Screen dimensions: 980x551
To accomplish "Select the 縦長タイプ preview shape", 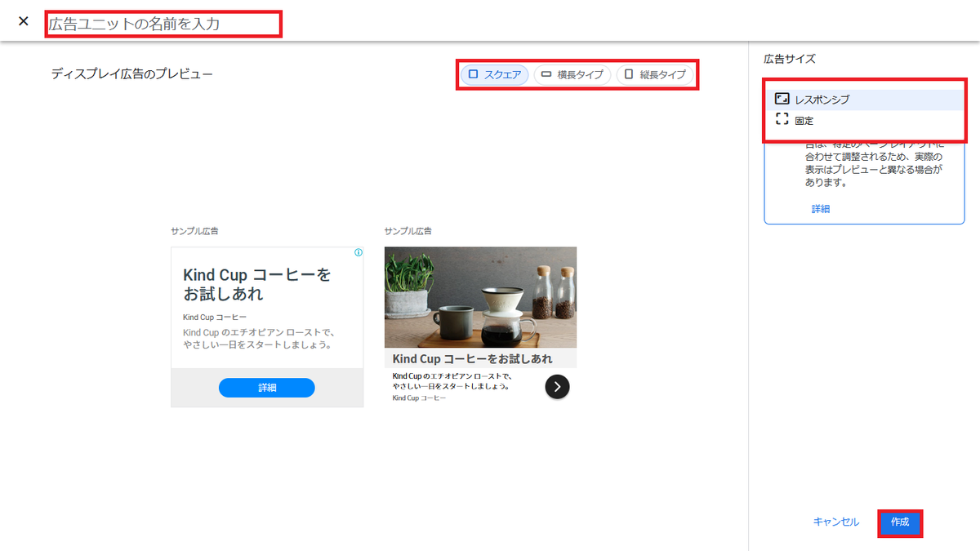I will point(655,75).
